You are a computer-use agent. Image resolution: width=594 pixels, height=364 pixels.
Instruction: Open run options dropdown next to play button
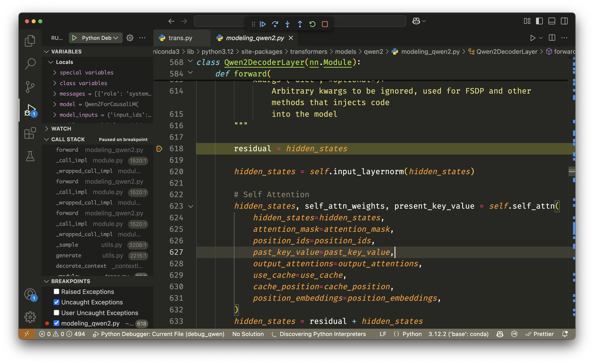click(541, 38)
